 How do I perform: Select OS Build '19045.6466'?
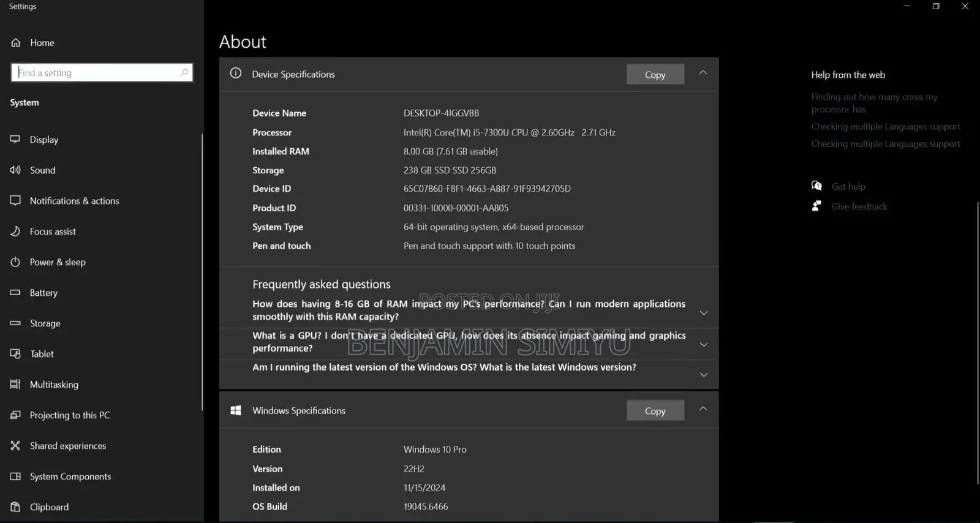point(426,506)
